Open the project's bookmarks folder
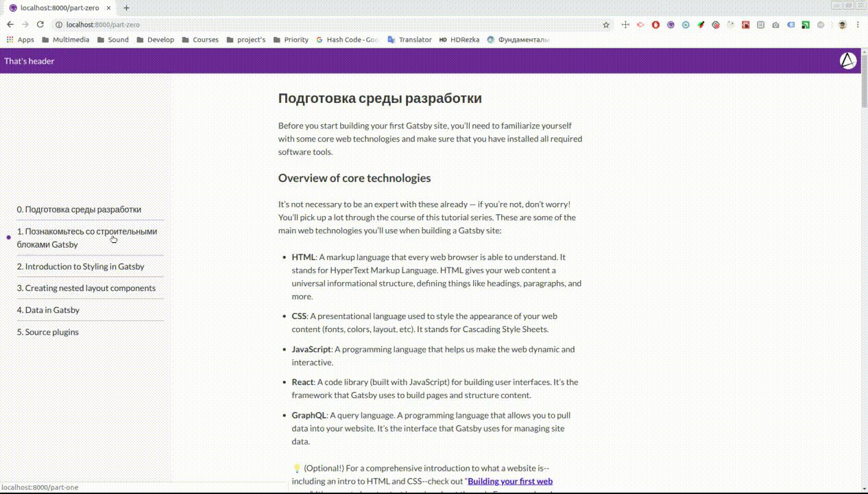868x494 pixels. pos(245,40)
